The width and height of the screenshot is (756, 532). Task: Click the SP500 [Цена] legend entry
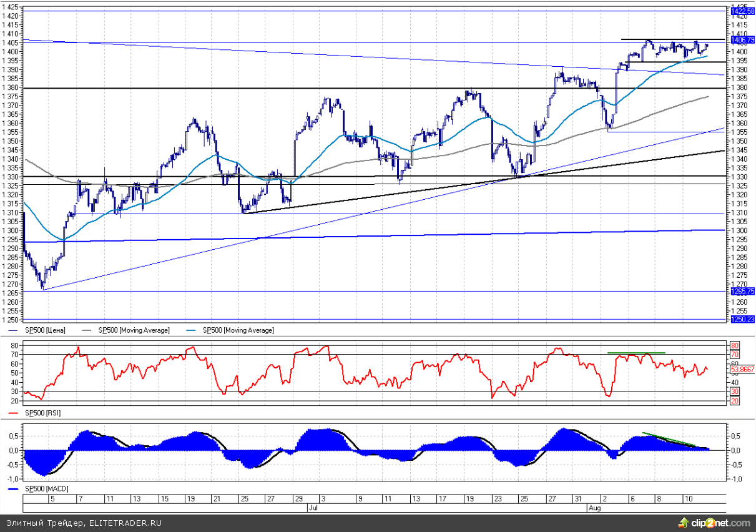(x=46, y=330)
